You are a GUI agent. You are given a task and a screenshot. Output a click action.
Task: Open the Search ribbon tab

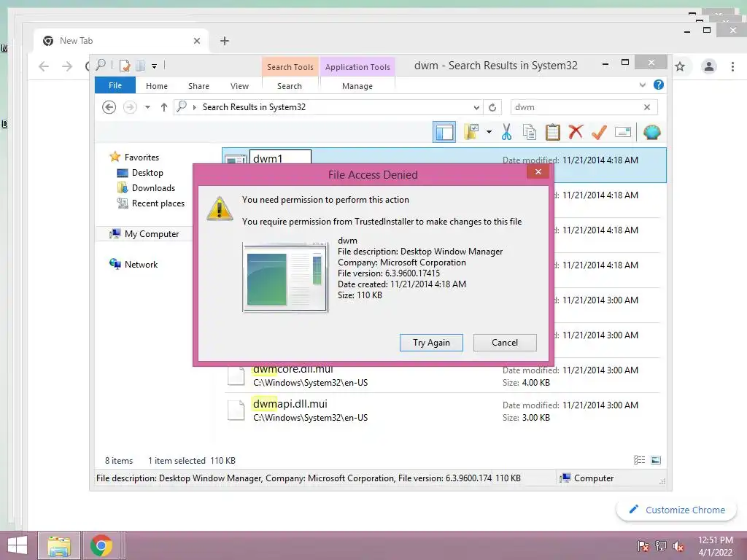click(x=290, y=86)
